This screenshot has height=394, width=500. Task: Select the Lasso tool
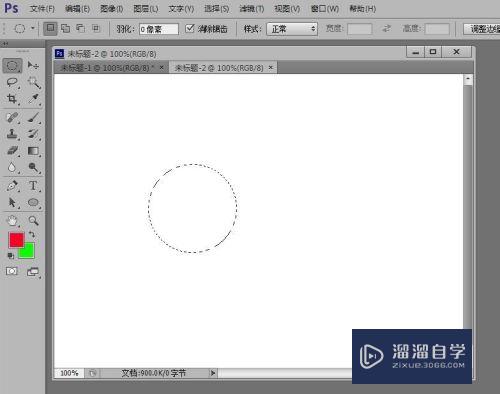click(12, 82)
